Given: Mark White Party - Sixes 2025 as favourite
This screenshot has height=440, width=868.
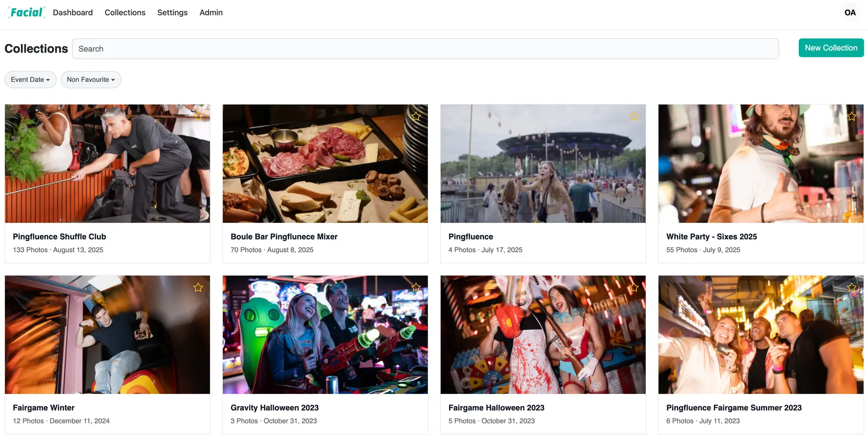Looking at the screenshot, I should [852, 116].
